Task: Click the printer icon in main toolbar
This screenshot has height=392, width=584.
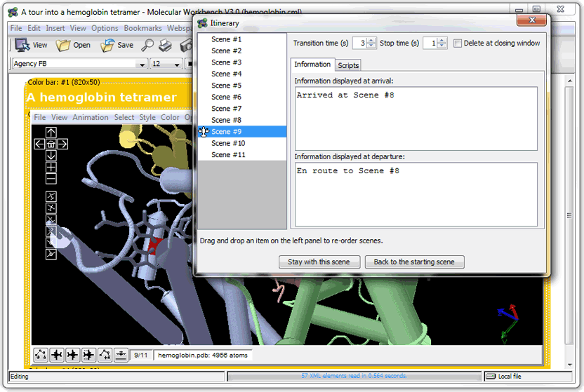Action: click(x=166, y=45)
